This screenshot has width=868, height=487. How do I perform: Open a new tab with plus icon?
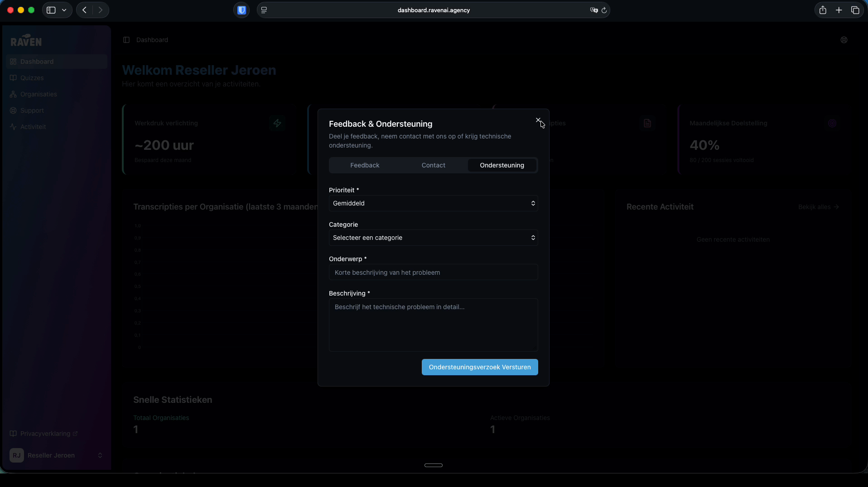coord(839,10)
